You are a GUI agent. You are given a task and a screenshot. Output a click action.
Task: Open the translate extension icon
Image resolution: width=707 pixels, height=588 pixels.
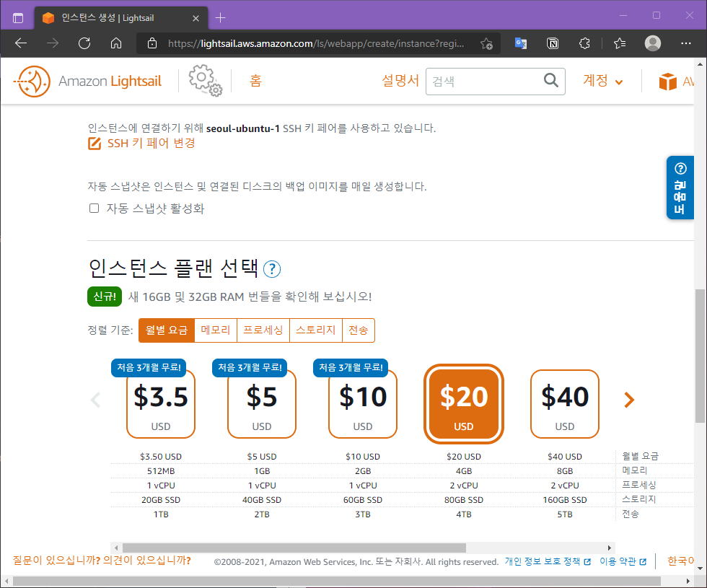pyautogui.click(x=521, y=43)
